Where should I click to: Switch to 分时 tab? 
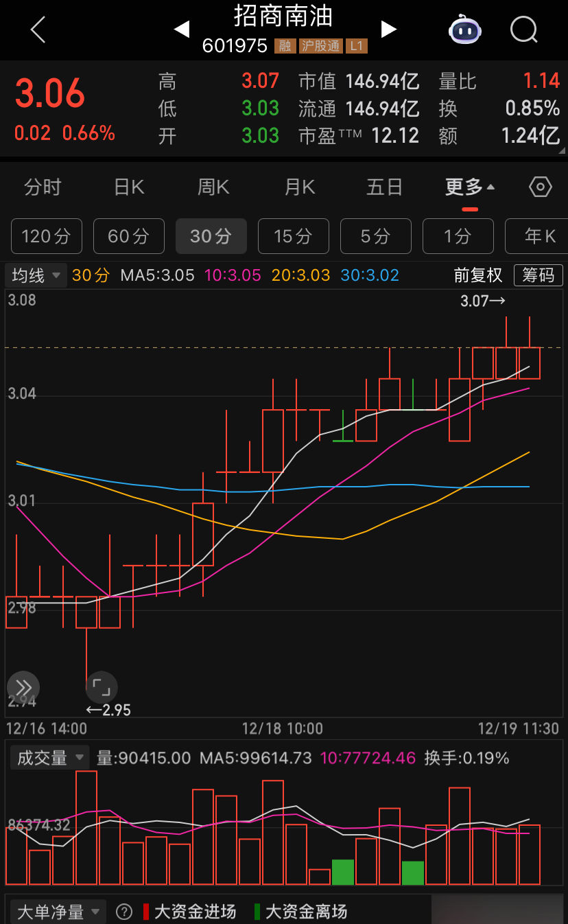click(x=43, y=187)
